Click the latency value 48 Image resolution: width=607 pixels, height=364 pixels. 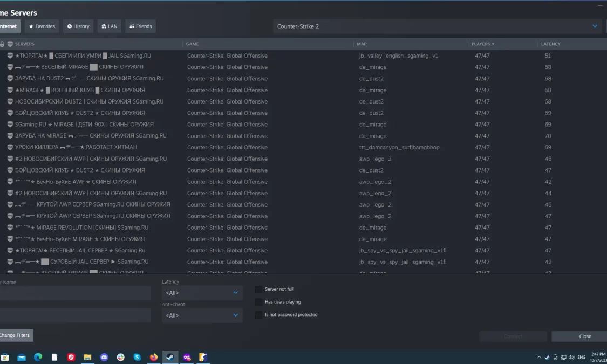click(x=548, y=159)
